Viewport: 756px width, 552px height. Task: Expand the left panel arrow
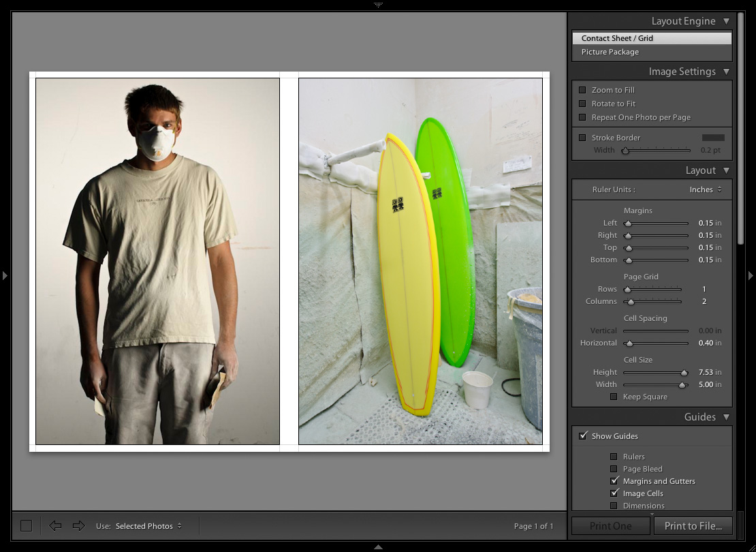[5, 275]
